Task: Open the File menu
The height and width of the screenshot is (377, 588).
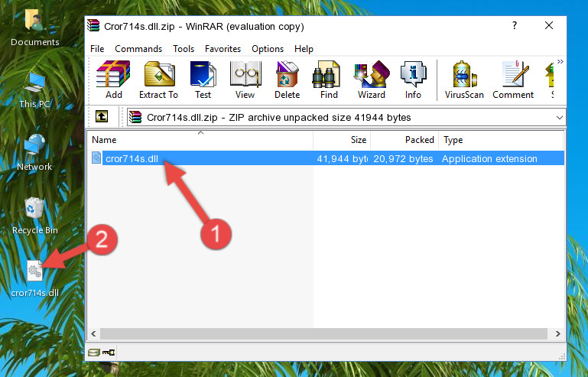Action: pyautogui.click(x=97, y=49)
